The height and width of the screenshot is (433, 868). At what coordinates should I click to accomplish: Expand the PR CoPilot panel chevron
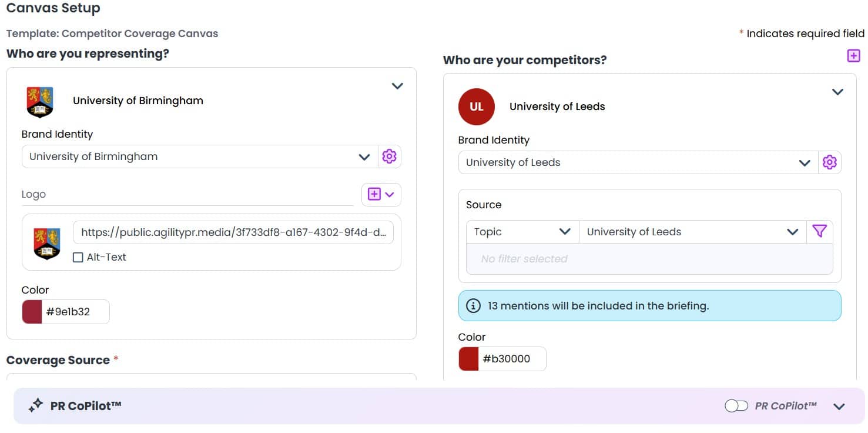pos(839,406)
